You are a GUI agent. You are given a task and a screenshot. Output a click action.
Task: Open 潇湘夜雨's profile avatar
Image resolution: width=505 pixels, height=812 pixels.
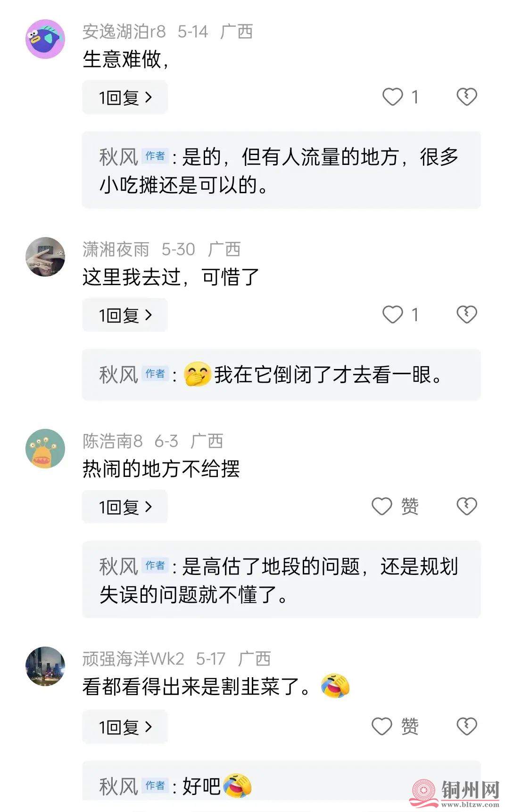(45, 257)
